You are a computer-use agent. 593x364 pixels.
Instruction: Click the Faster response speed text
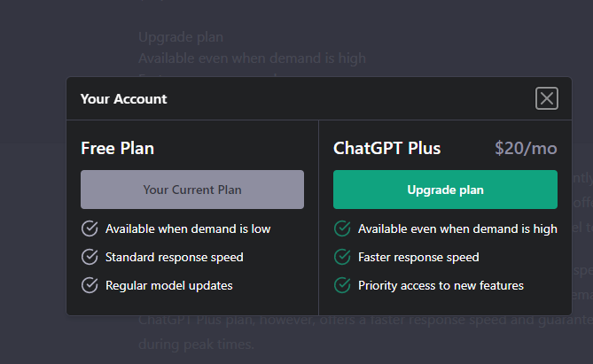(418, 257)
